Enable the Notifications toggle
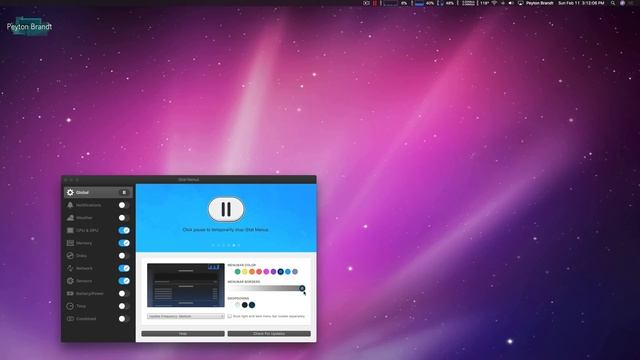640x360 pixels. coord(124,205)
